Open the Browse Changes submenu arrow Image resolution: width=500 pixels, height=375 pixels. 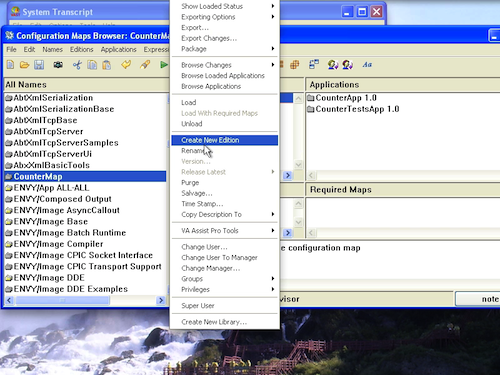[273, 65]
